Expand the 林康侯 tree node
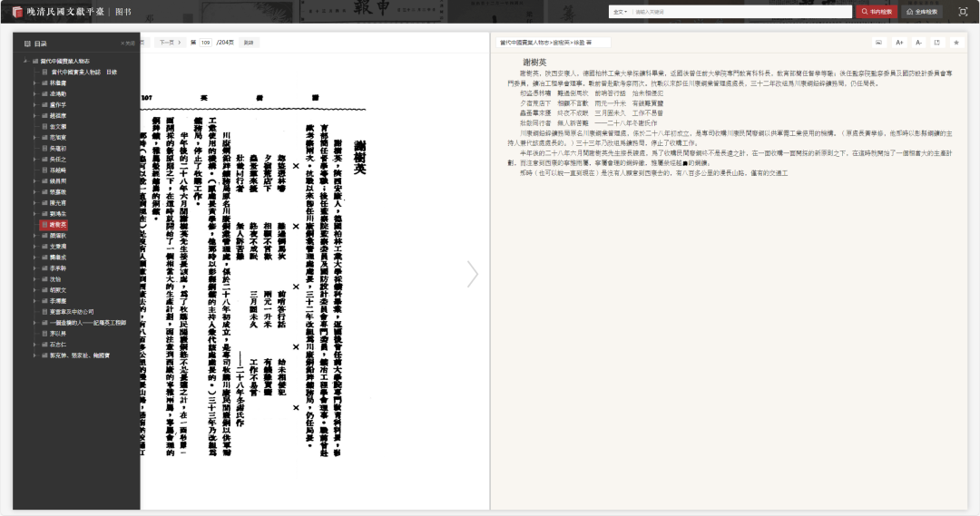Screen dimensions: 980x516 (x=34, y=83)
